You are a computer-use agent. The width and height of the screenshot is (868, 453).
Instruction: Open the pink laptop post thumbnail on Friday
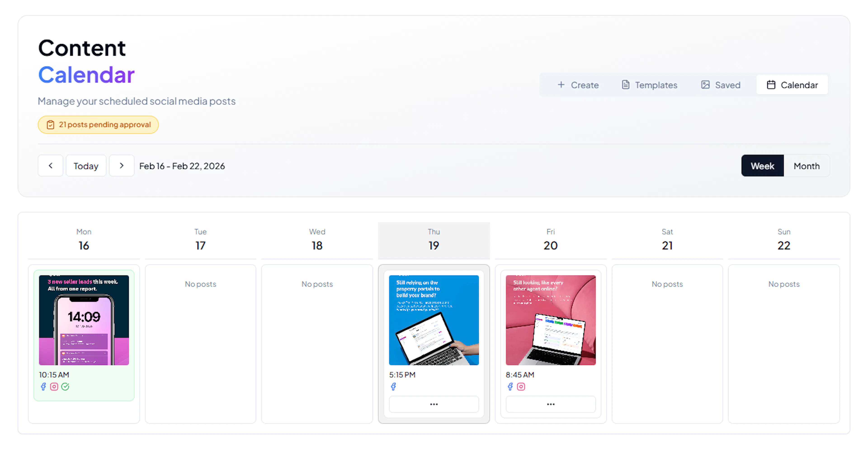click(x=551, y=320)
